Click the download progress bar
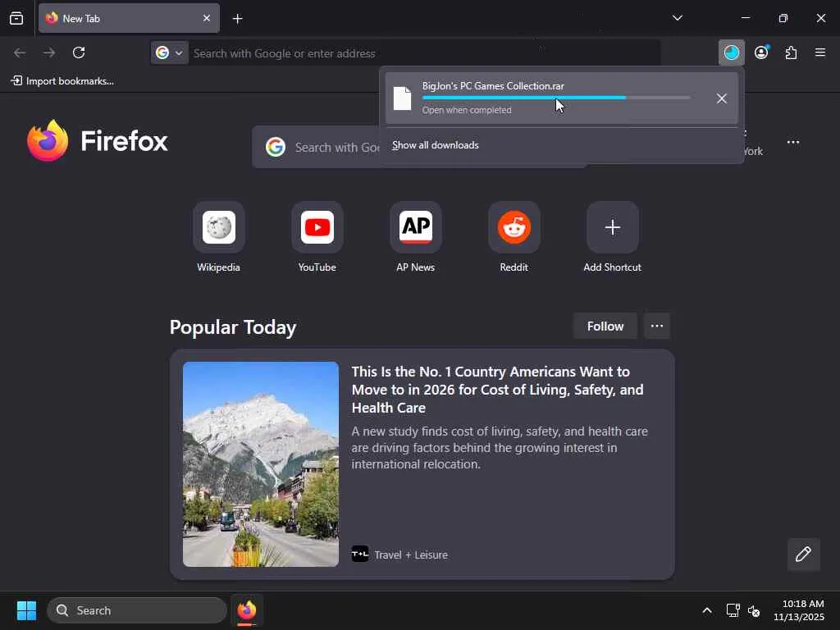The image size is (840, 630). click(555, 98)
